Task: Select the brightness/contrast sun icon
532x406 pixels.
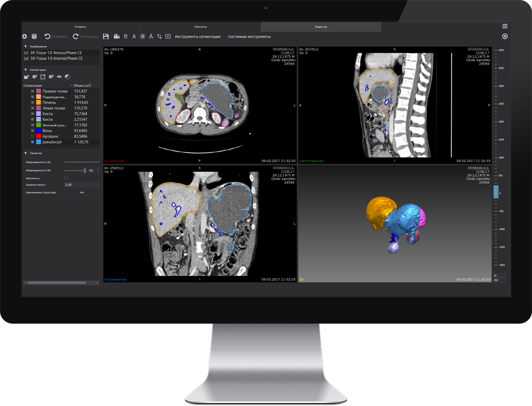Action: click(x=142, y=37)
